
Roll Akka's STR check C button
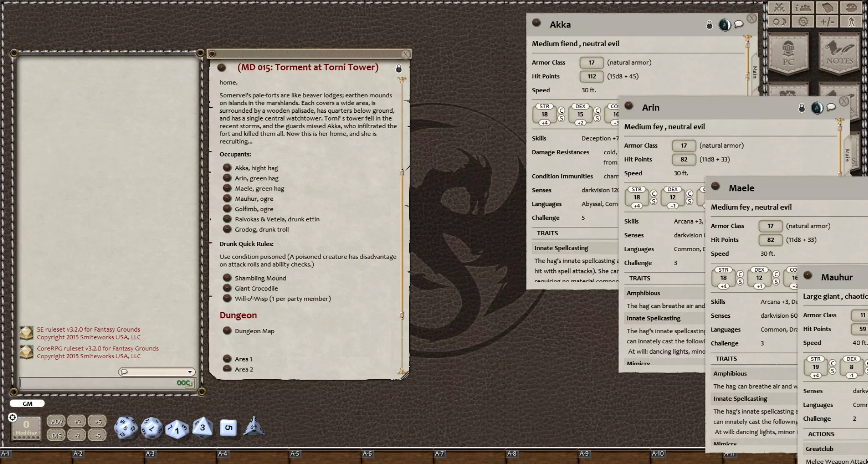pyautogui.click(x=561, y=110)
